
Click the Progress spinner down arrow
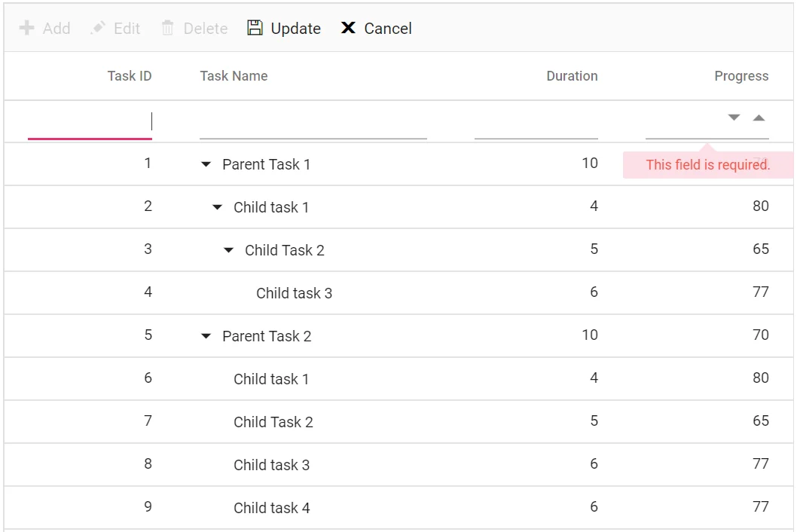[x=732, y=117]
